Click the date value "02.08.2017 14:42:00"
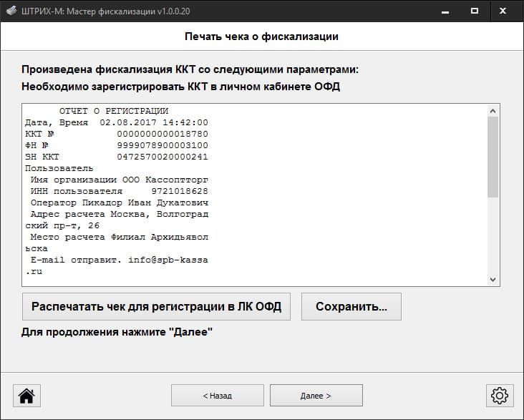Image resolution: width=524 pixels, height=420 pixels. pyautogui.click(x=154, y=122)
